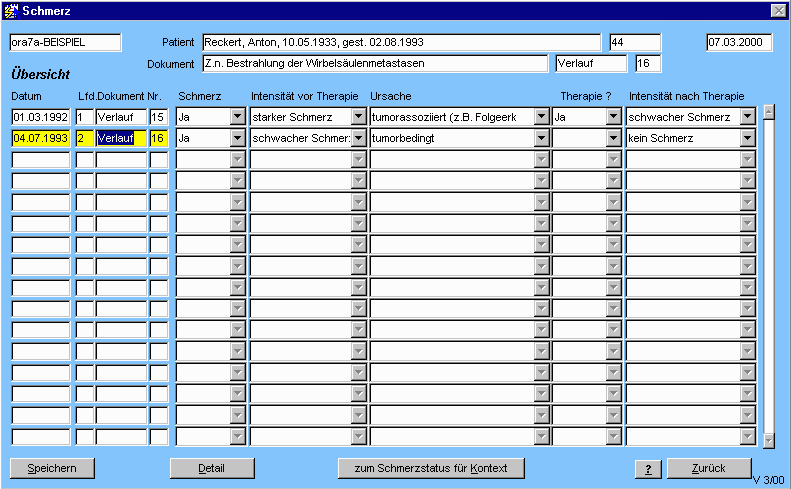Viewport: 791px width, 489px height.
Task: Click the ora7a-BEISPIEL field
Action: 64,42
